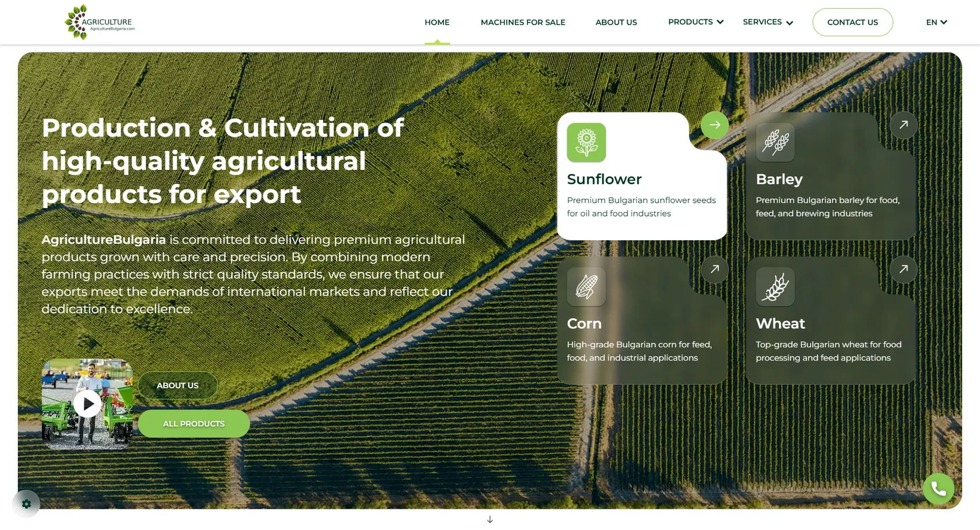Viewport: 980px width, 530px height.
Task: Click the wheat icon tile
Action: click(x=775, y=286)
